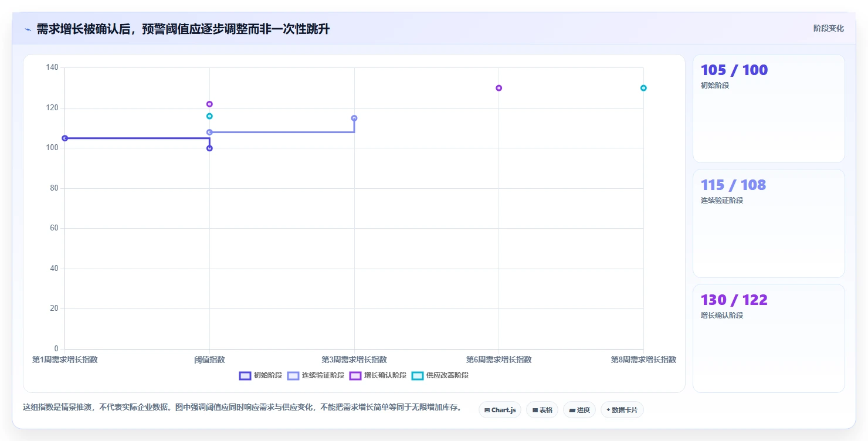This screenshot has height=441, width=868.
Task: Open the 数据卡片 chip
Action: 622,410
